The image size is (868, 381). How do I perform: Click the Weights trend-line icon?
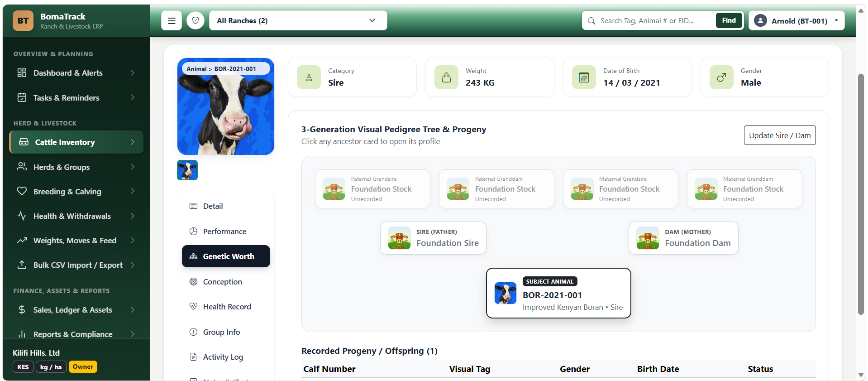tap(22, 241)
